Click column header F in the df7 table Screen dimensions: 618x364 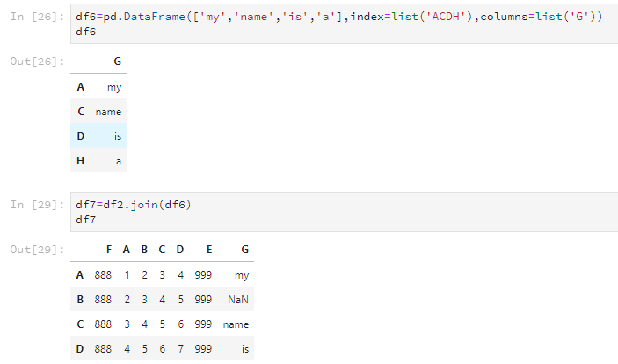[x=108, y=249]
